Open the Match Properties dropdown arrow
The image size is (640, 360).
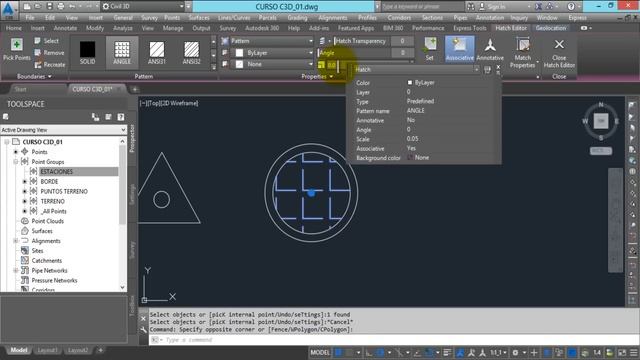(538, 62)
